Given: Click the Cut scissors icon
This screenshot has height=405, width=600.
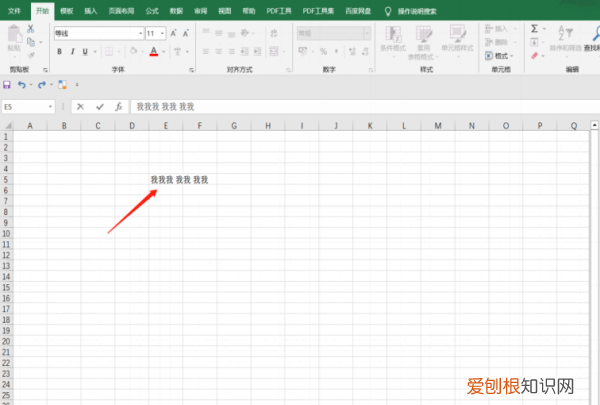Looking at the screenshot, I should (31, 29).
